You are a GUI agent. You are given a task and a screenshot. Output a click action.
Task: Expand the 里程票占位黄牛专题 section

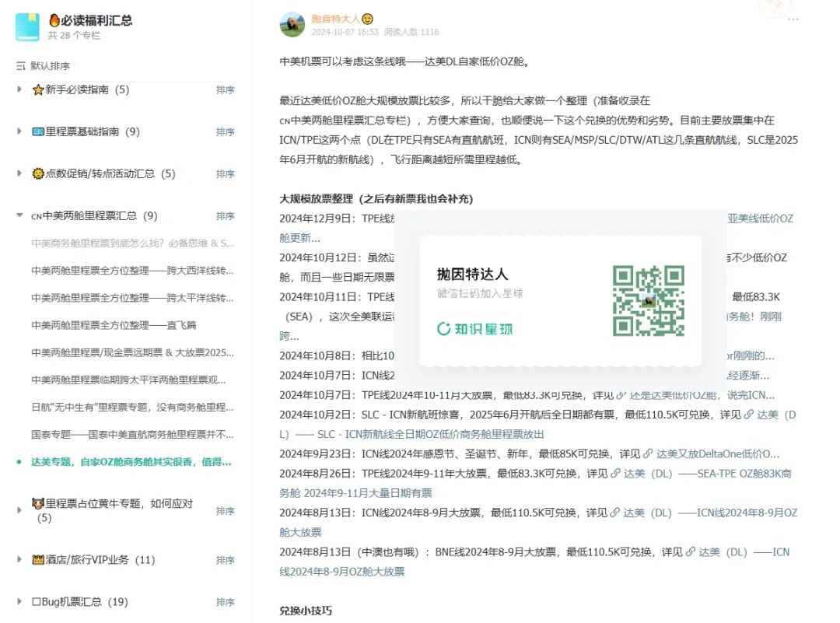coord(19,510)
